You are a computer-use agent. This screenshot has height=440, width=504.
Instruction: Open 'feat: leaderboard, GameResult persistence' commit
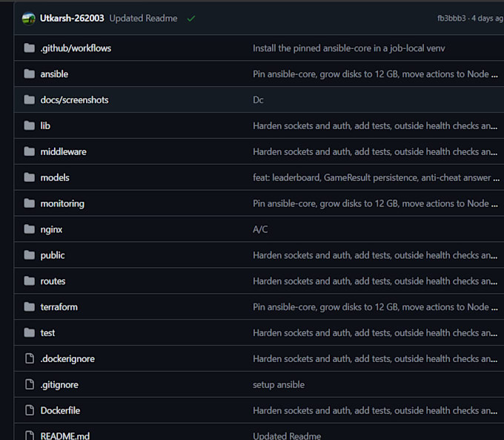[376, 177]
